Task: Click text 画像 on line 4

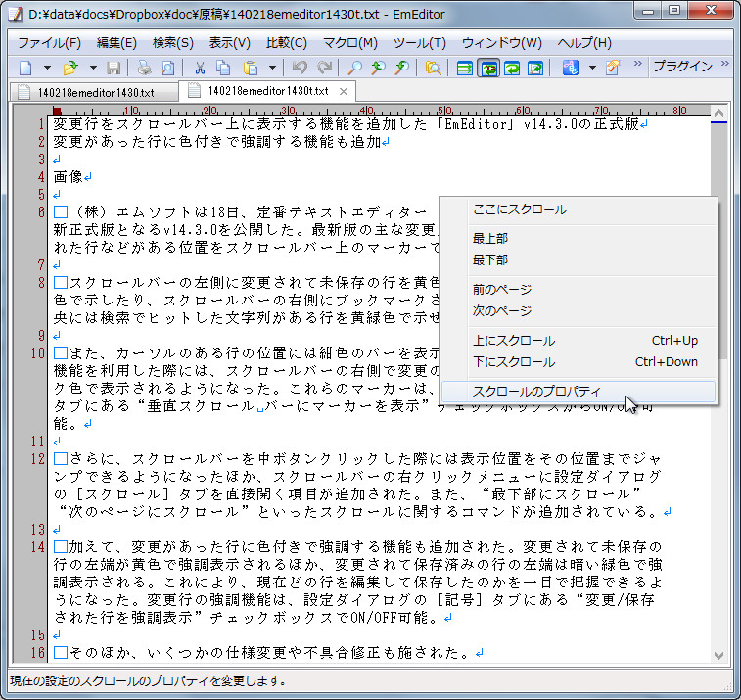Action: click(69, 177)
